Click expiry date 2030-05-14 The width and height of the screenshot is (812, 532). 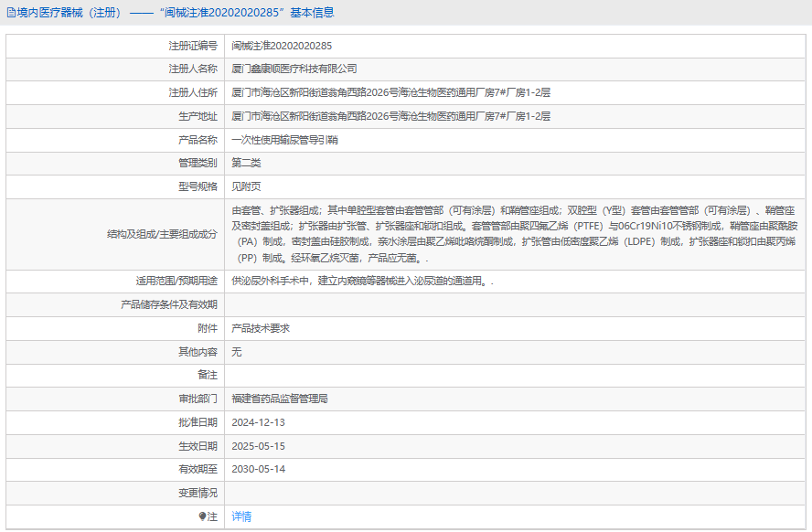[x=259, y=469]
